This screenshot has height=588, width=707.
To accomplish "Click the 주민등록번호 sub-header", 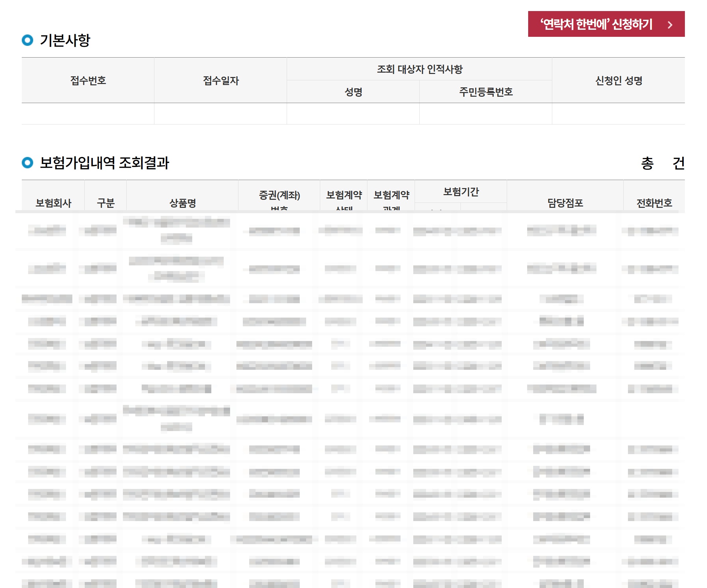I will point(486,92).
